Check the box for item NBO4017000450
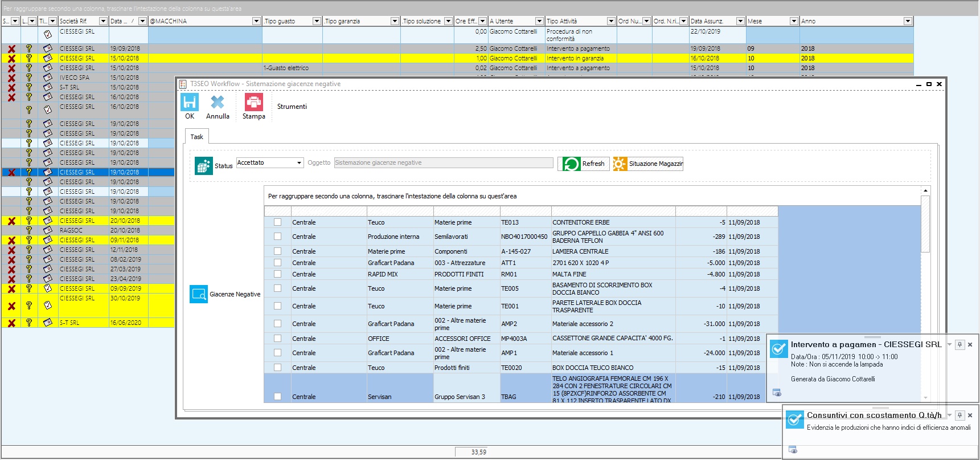This screenshot has height=460, width=980. (277, 237)
